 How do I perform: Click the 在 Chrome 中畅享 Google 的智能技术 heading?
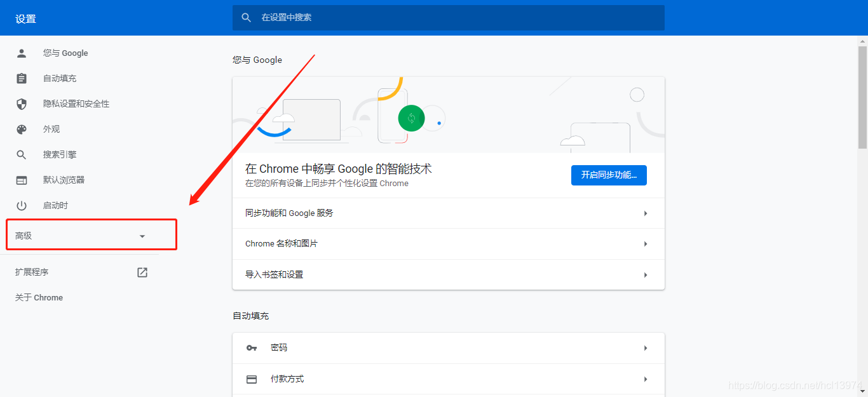(339, 169)
